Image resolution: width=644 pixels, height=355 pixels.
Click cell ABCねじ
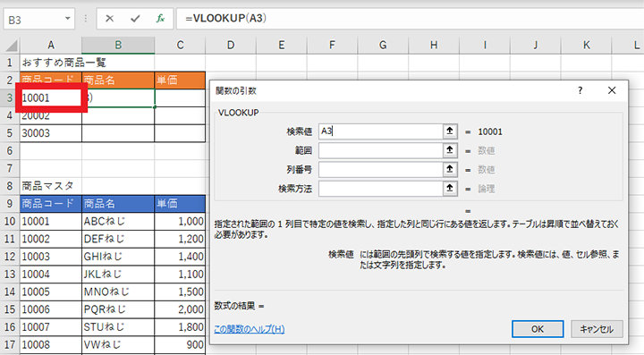pos(118,221)
